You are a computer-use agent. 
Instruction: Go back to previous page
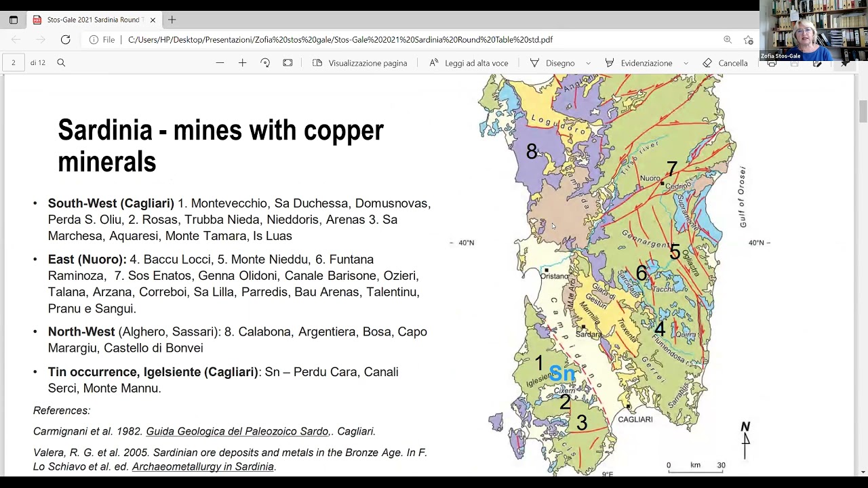pos(16,40)
